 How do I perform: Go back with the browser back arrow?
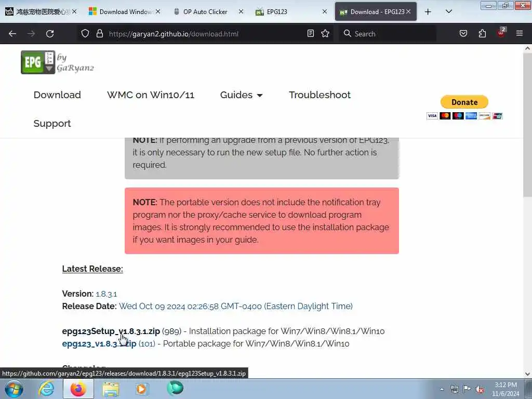point(12,34)
